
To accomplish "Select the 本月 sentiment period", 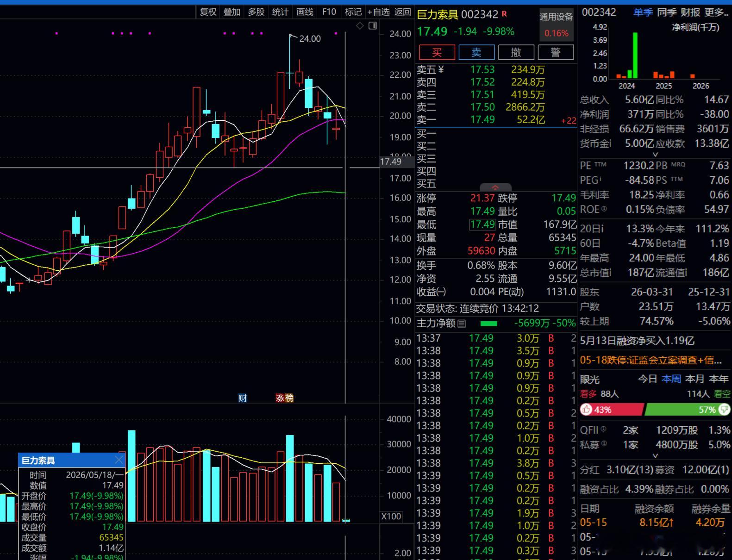I will point(694,379).
